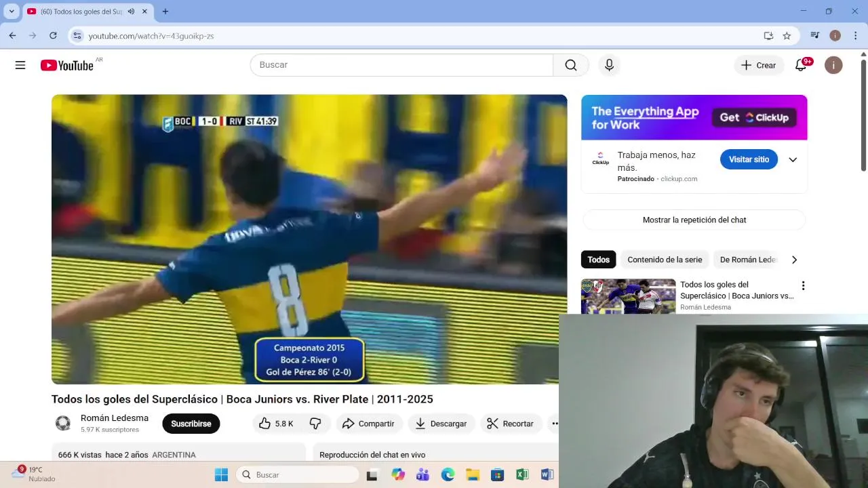Launch Excel from the taskbar
The width and height of the screenshot is (868, 488).
click(522, 475)
